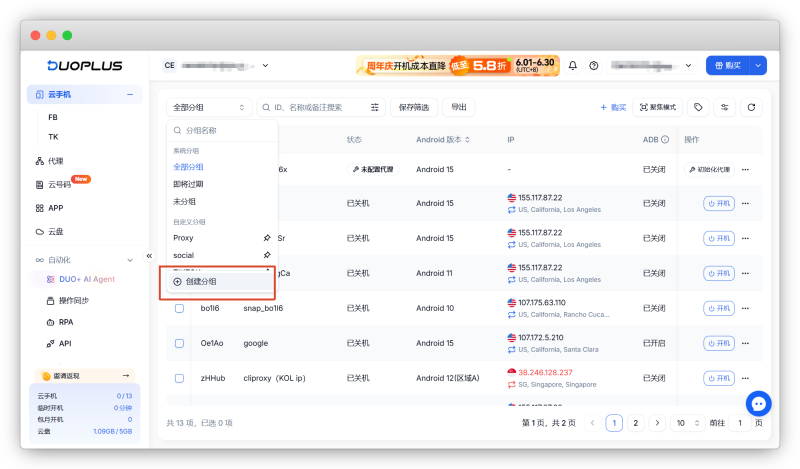Pin the Proxy group
Screen dimensions: 800x469
267,238
